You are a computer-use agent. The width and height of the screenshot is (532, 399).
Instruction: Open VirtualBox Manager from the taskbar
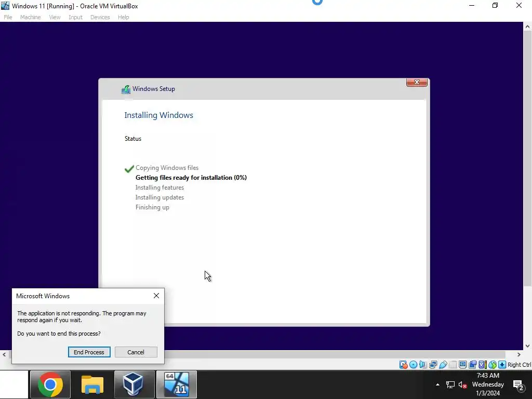[135, 384]
